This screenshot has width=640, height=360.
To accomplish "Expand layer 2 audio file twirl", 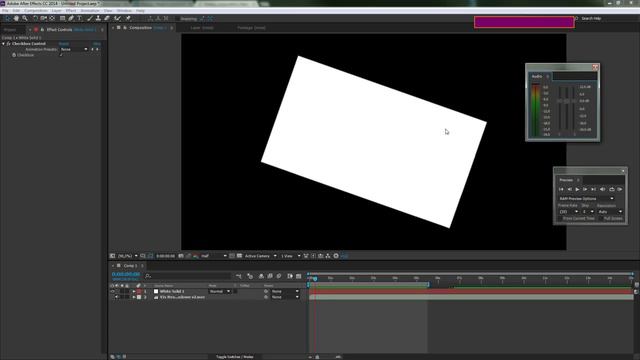I will [x=134, y=297].
